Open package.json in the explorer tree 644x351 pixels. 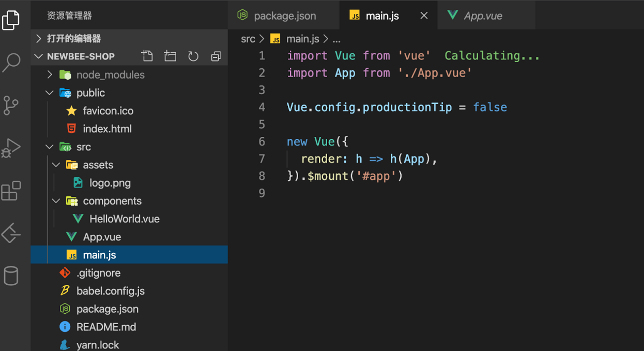[x=129, y=309]
